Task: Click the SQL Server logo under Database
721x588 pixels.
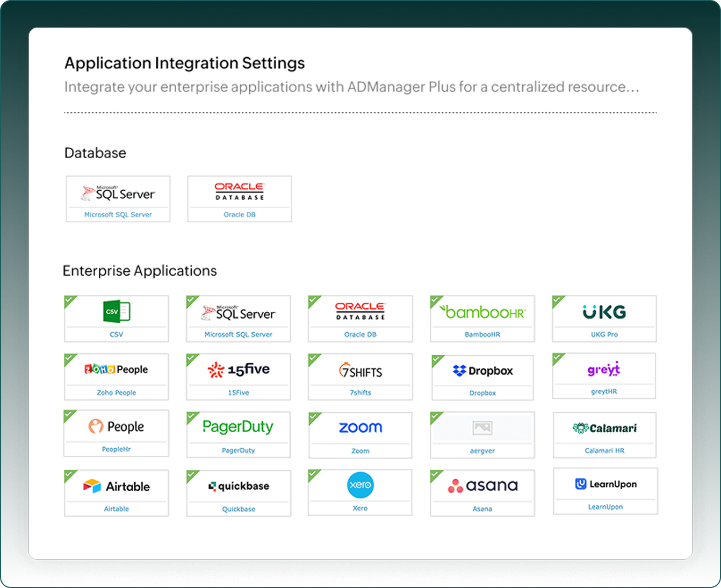Action: [x=118, y=193]
